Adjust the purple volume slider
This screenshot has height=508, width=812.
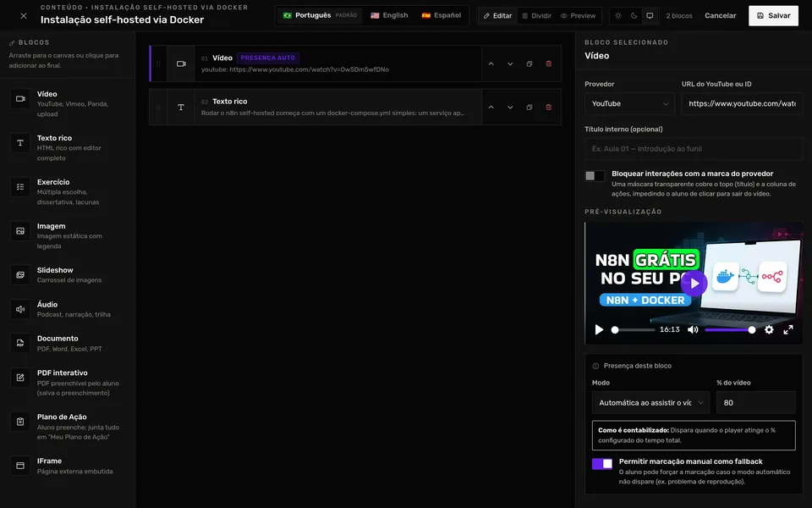[729, 329]
